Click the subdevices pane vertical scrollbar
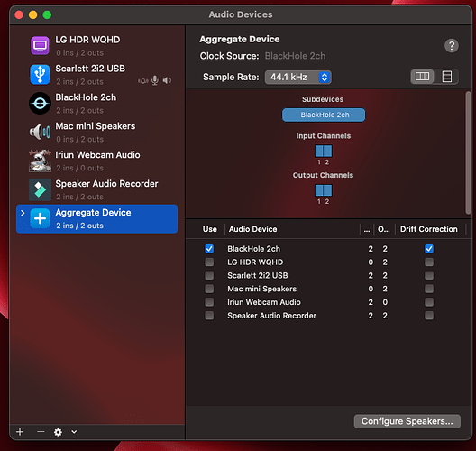The height and width of the screenshot is (451, 476). pos(469,152)
